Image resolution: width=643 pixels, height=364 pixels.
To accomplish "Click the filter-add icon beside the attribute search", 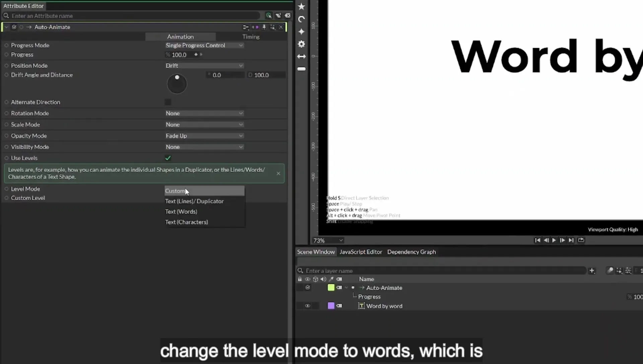I will point(278,15).
